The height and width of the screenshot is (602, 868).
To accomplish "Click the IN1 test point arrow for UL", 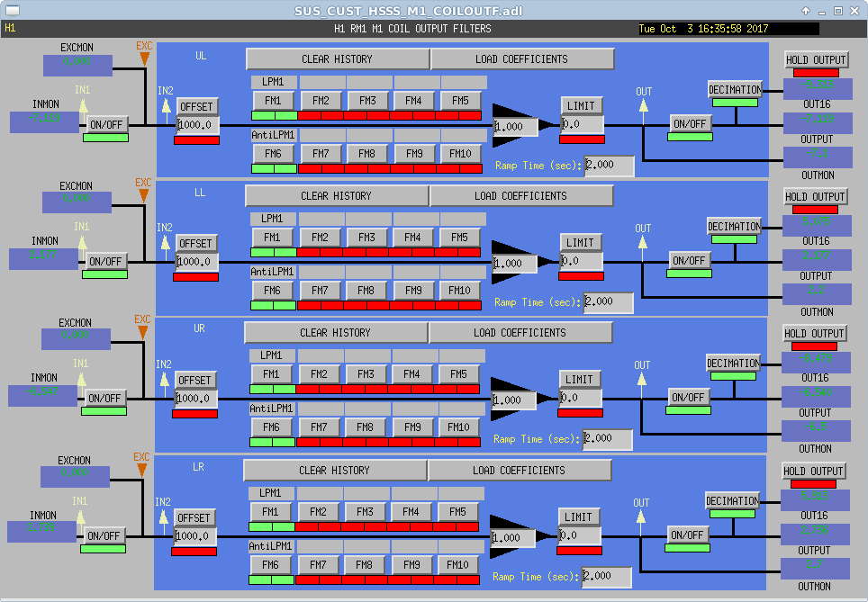I will coord(83,106).
